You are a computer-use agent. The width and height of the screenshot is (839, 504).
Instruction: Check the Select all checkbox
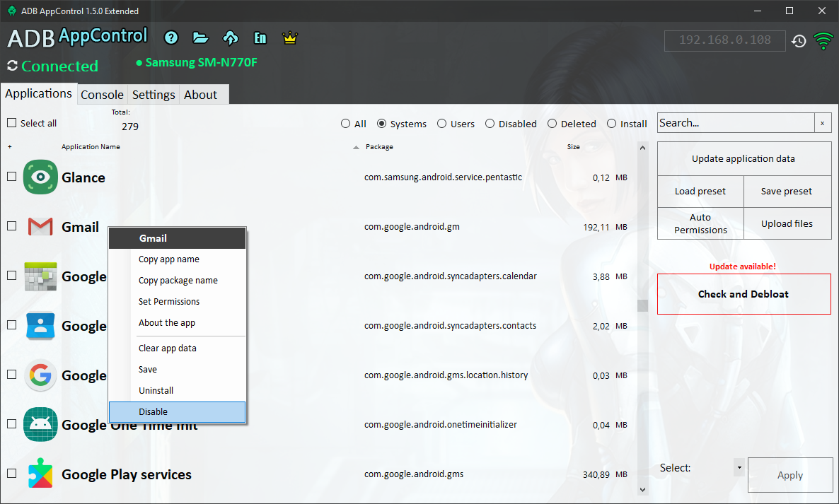click(x=12, y=123)
